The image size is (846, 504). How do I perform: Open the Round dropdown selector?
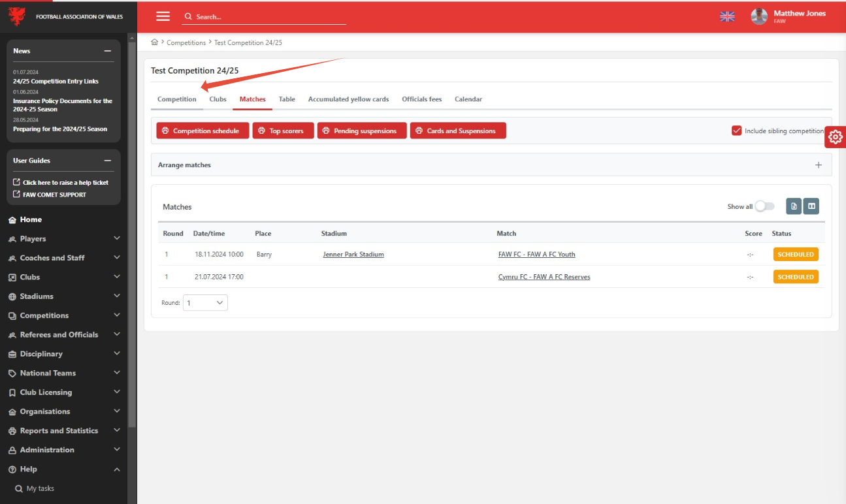(205, 302)
